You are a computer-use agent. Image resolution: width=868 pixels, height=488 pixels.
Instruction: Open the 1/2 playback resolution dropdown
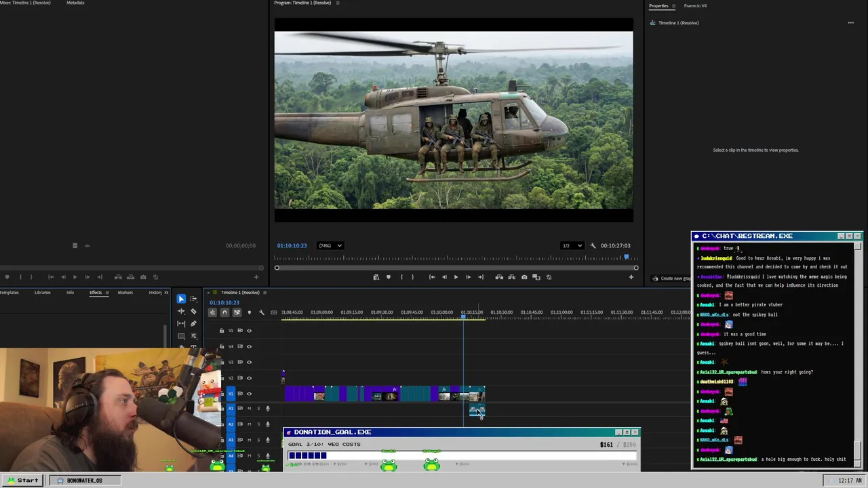point(572,245)
